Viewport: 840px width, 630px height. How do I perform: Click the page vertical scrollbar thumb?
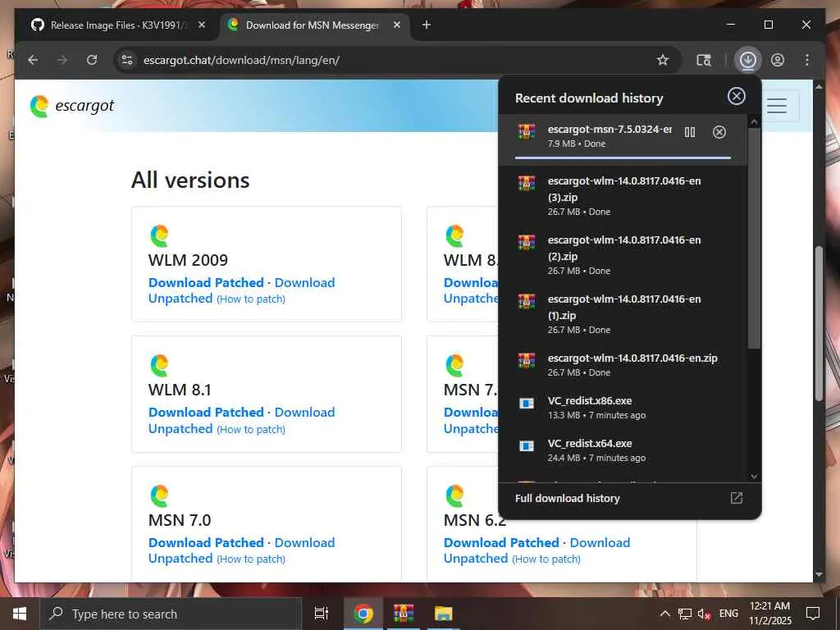819,323
